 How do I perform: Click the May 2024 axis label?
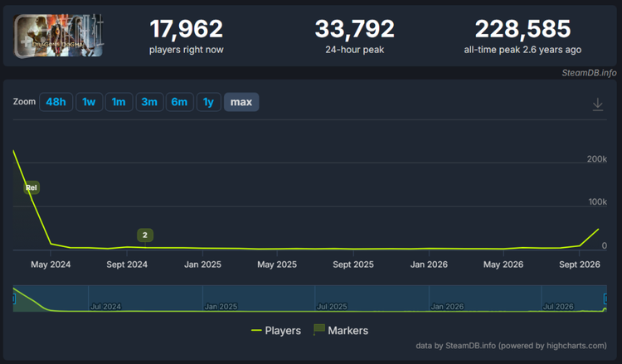(51, 265)
